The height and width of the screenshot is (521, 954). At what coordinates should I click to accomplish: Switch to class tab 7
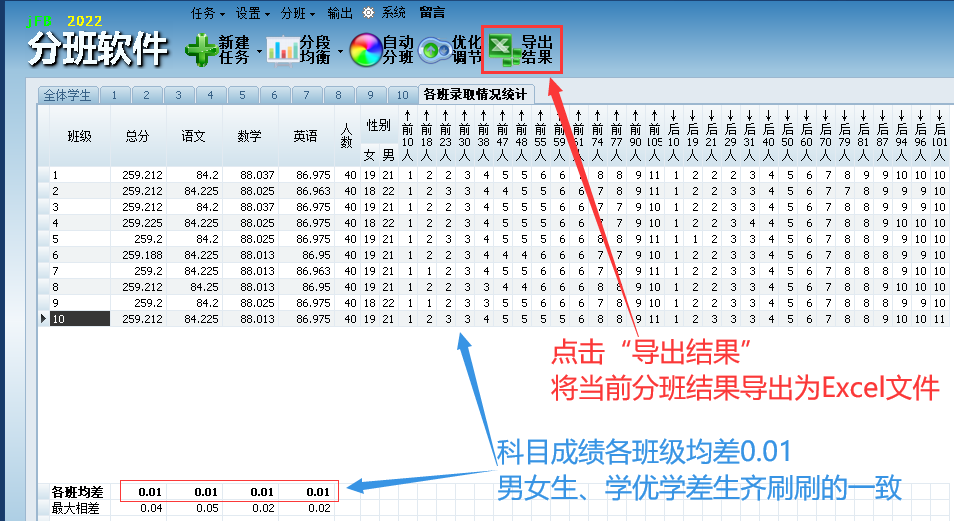pos(307,95)
